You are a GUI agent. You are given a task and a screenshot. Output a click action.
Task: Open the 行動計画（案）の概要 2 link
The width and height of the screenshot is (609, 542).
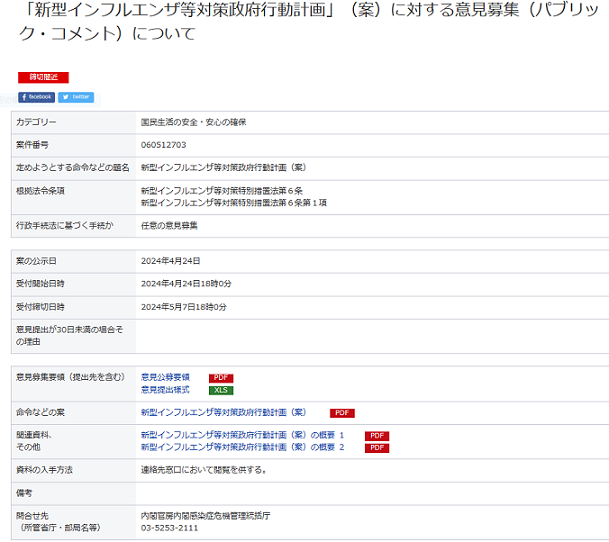coord(242,447)
